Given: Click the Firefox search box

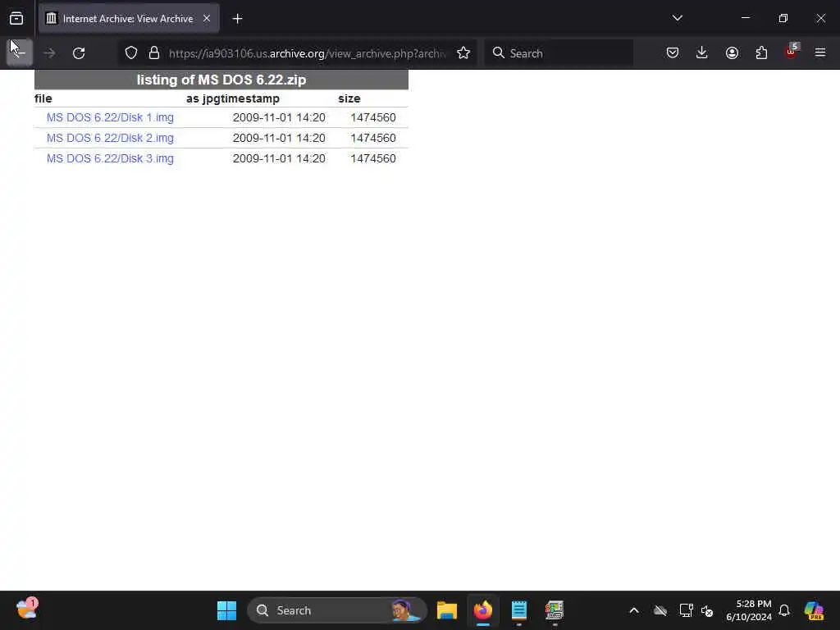Looking at the screenshot, I should coord(559,53).
